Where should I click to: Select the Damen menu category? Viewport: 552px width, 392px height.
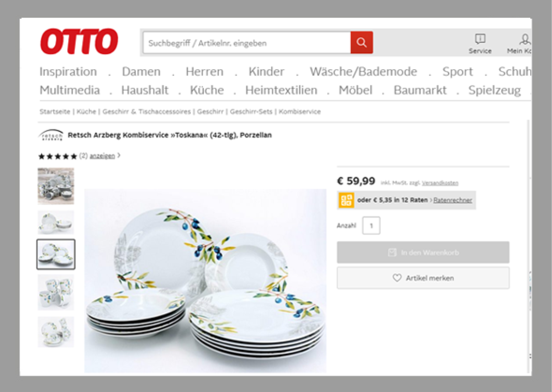(141, 71)
